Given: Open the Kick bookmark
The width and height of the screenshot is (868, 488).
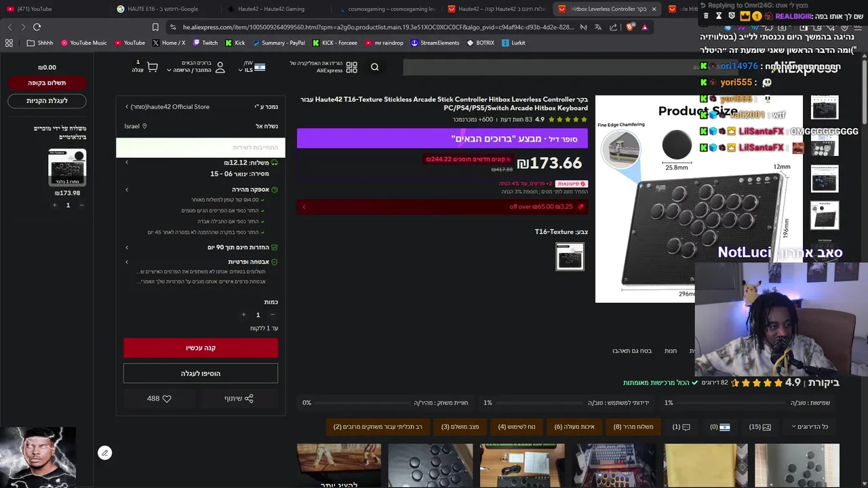Looking at the screenshot, I should 235,43.
